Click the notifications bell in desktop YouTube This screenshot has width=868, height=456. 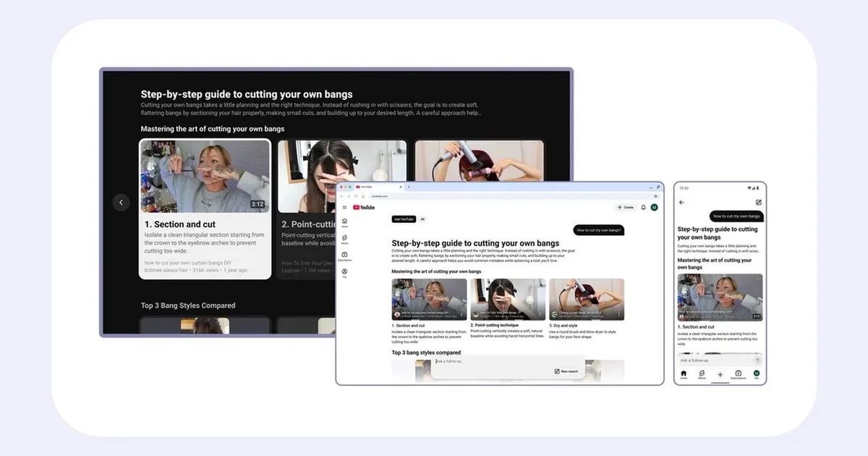pyautogui.click(x=643, y=207)
